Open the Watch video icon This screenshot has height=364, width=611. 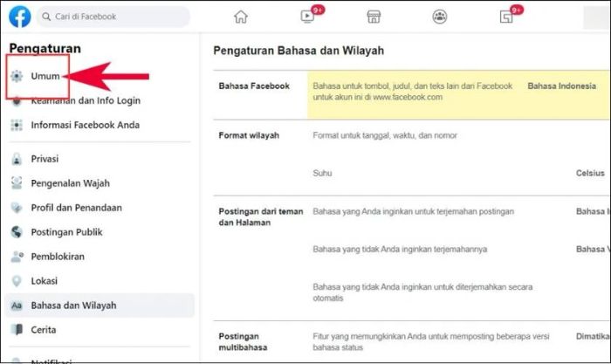pos(307,17)
